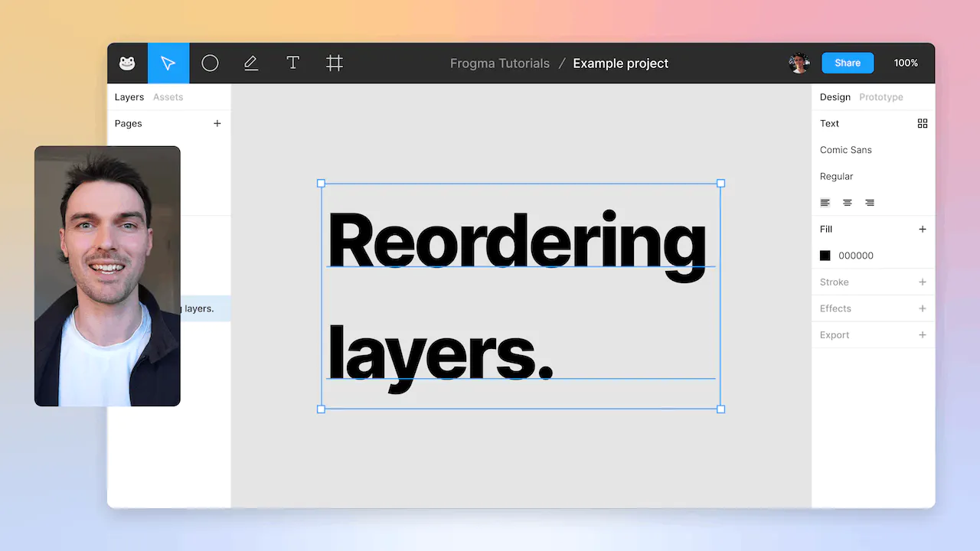Open the 100% zoom level menu
This screenshot has width=980, height=551.
click(906, 64)
